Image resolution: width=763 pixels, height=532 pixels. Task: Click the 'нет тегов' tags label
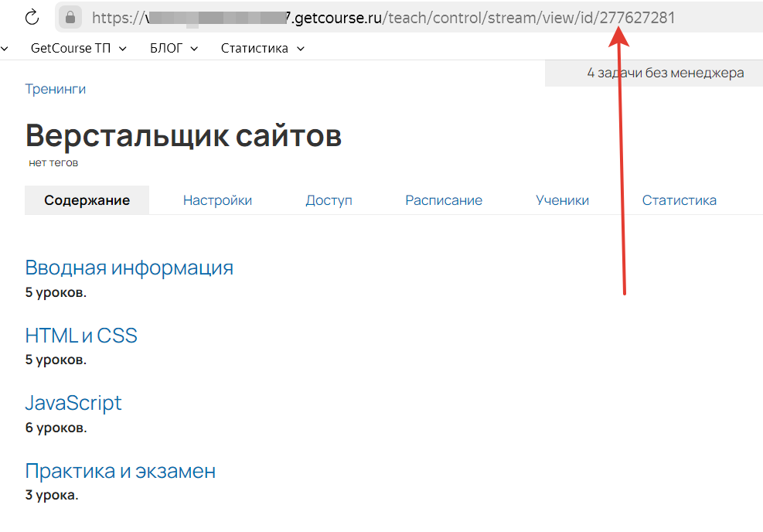click(x=53, y=162)
